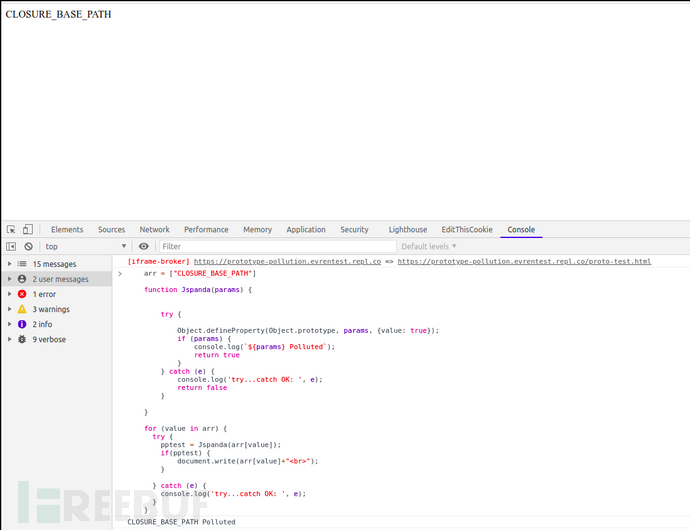Show or hide the console sidebar icon
The height and width of the screenshot is (530, 690).
(11, 247)
